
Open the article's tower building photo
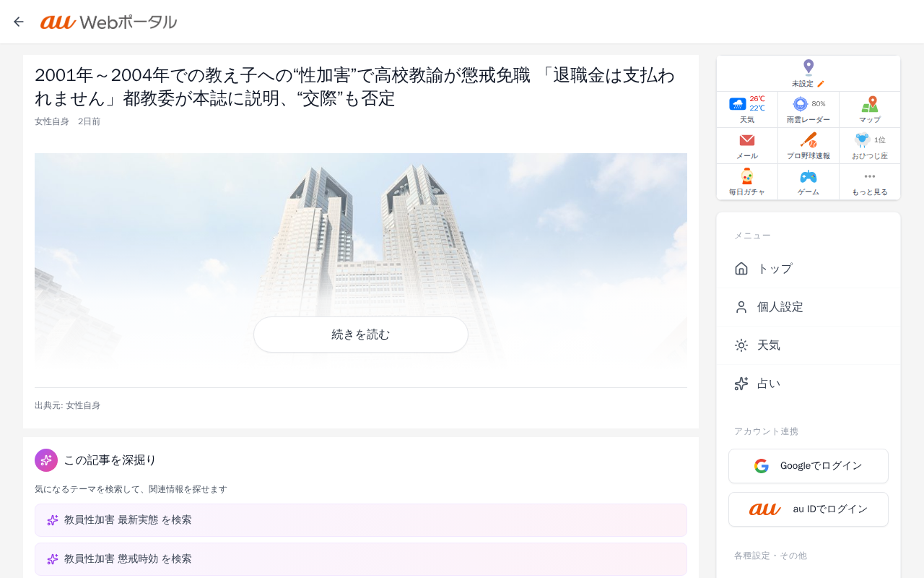pos(361,260)
